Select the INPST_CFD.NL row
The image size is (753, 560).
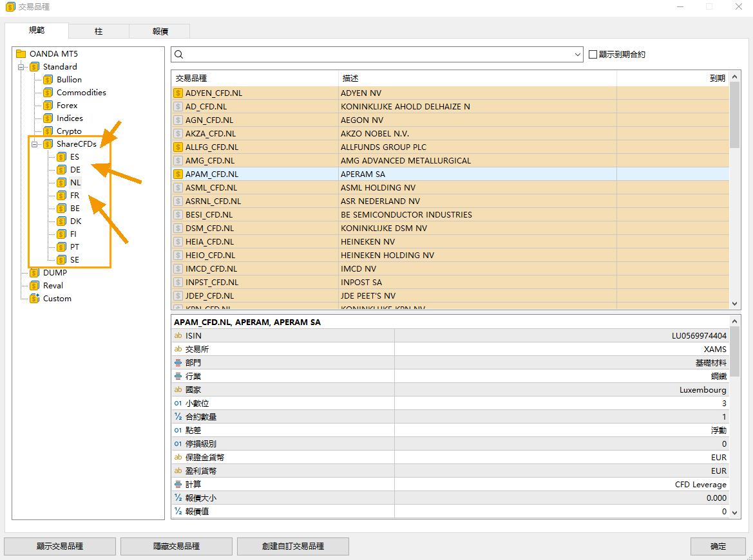coord(450,282)
